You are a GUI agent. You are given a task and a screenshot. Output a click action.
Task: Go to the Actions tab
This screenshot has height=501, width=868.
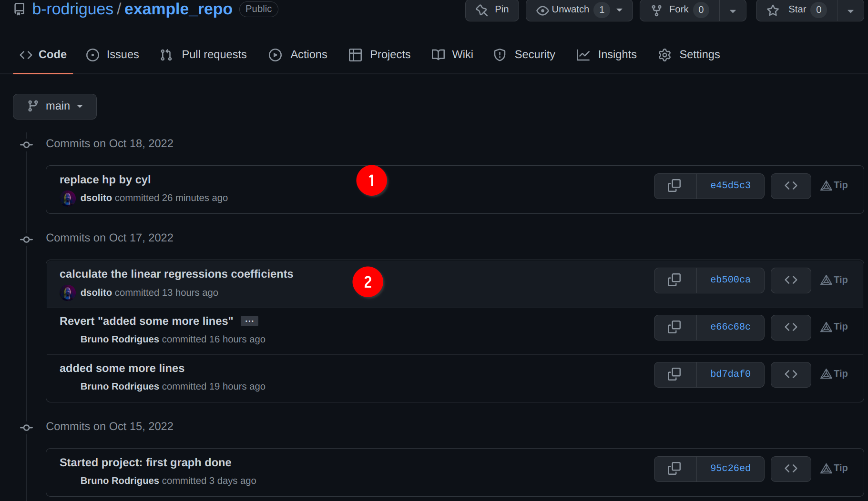298,55
